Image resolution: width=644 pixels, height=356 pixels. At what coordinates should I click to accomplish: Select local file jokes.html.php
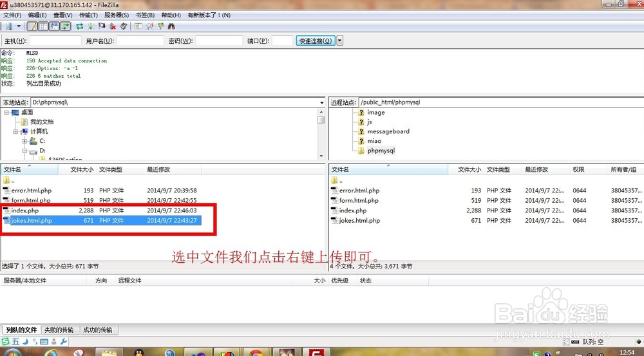coord(32,221)
